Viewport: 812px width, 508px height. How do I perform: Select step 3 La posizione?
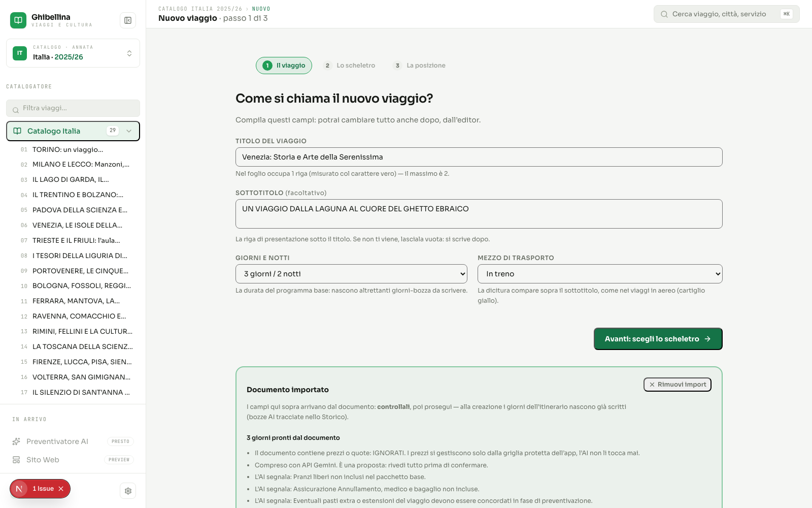(x=420, y=66)
